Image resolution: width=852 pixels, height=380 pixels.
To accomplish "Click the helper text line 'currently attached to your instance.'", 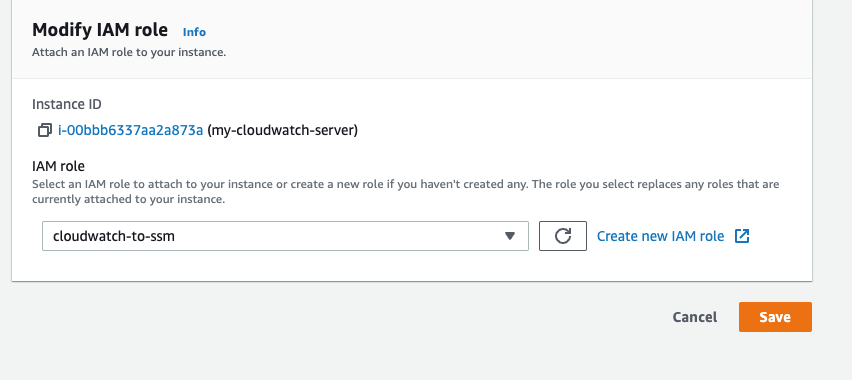I will (128, 200).
